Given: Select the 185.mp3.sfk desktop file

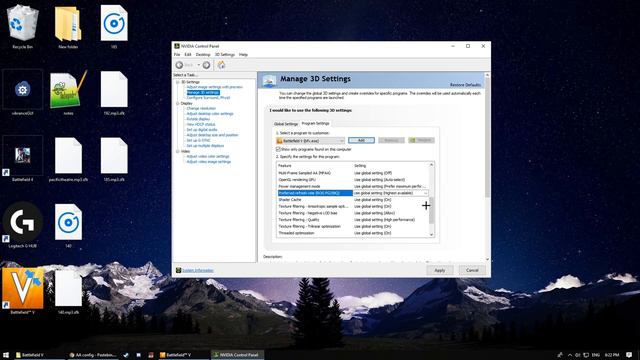Looking at the screenshot, I should [x=114, y=159].
